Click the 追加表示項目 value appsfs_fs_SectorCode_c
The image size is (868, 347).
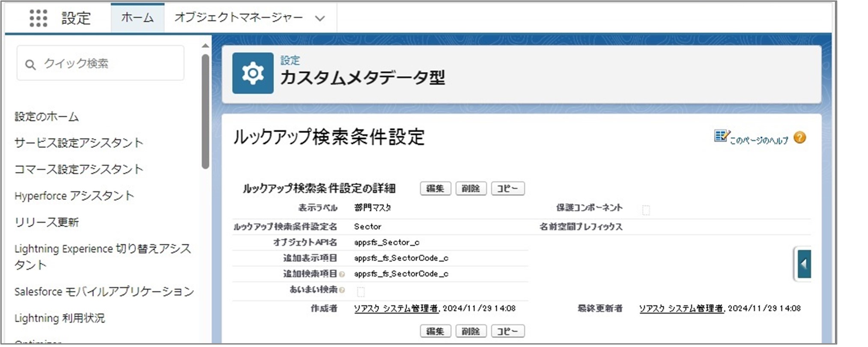click(401, 258)
